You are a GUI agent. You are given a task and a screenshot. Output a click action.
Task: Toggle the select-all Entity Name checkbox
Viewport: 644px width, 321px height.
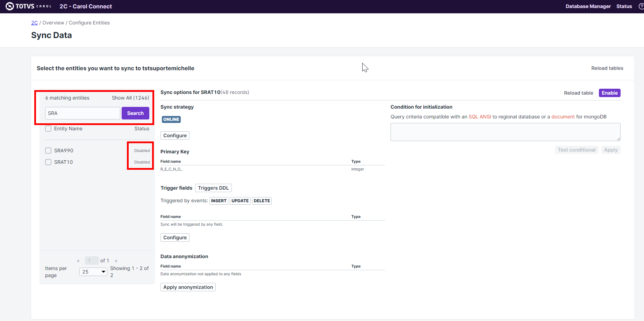click(48, 129)
